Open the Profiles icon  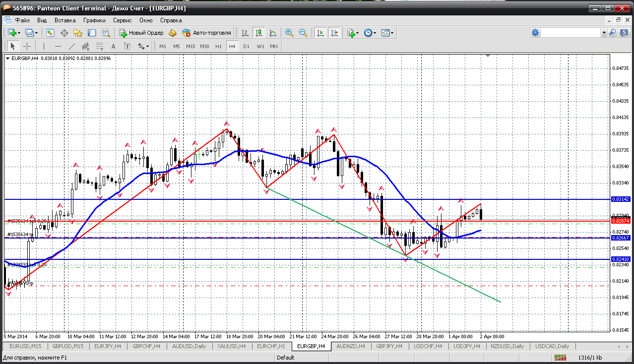[x=30, y=33]
